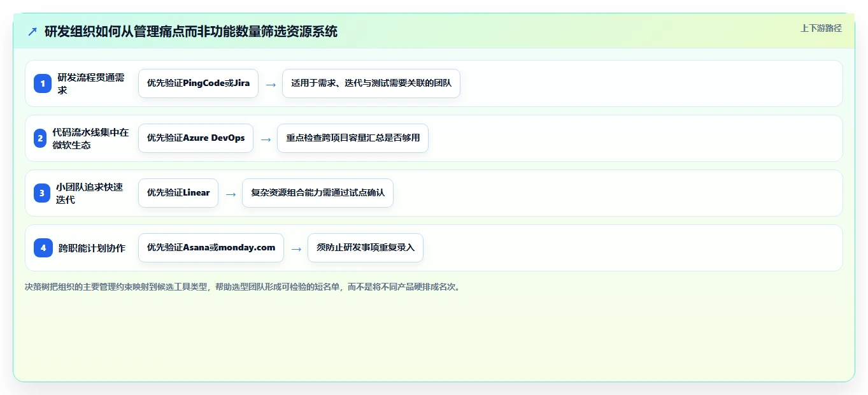
Task: Click the 优先验证PingCode或Jira box
Action: [x=198, y=83]
